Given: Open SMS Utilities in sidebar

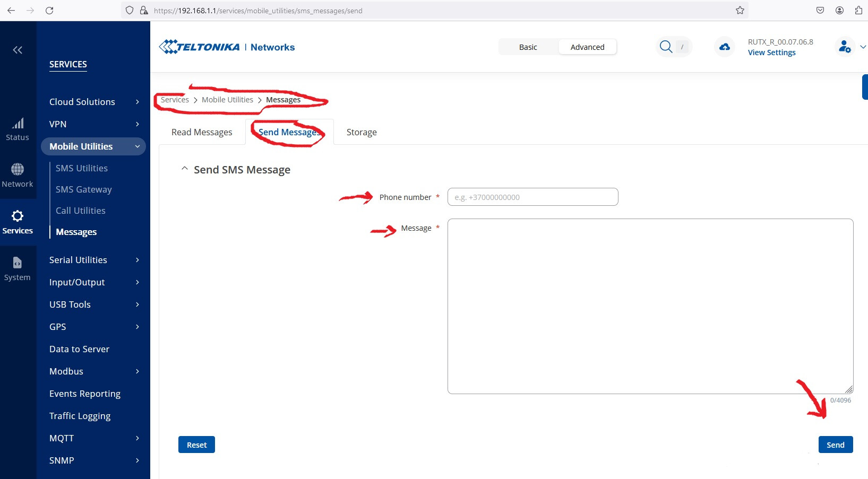Looking at the screenshot, I should point(82,168).
